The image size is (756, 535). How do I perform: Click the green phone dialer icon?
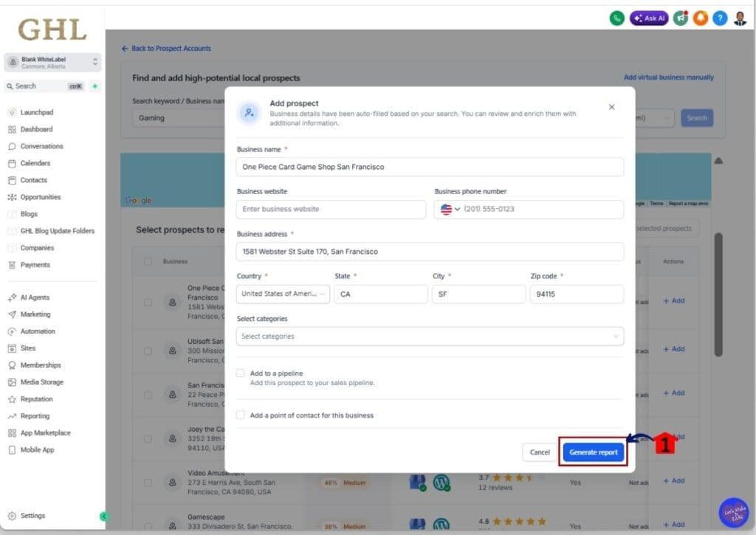tap(616, 18)
